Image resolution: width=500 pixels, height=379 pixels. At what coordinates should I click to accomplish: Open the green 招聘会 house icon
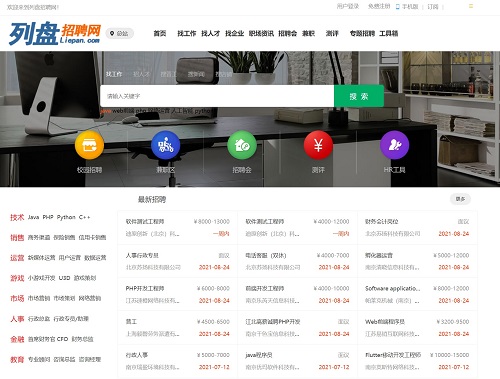242,145
